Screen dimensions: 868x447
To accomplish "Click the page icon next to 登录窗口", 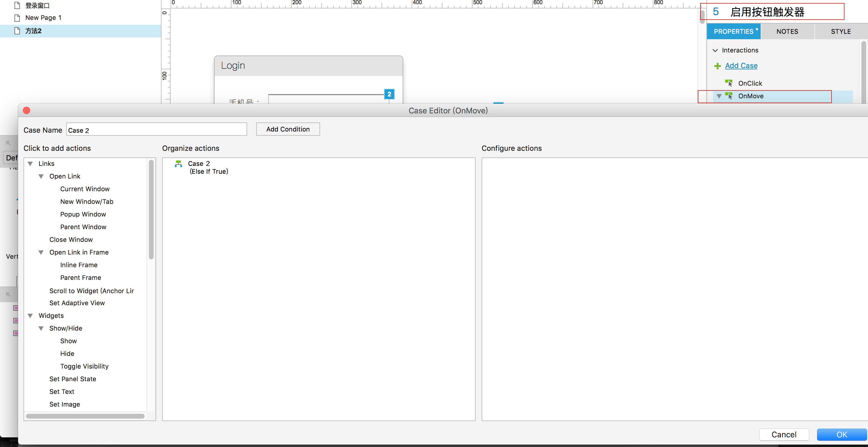I will (17, 5).
